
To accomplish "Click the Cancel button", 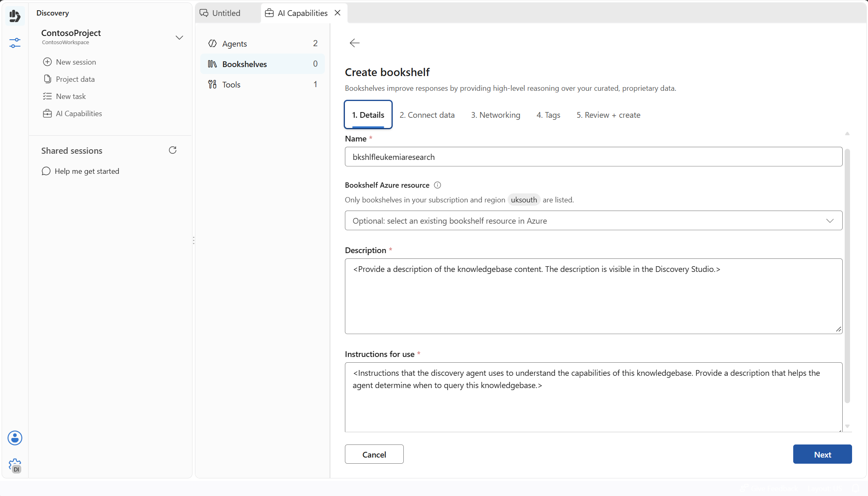I will pyautogui.click(x=374, y=454).
